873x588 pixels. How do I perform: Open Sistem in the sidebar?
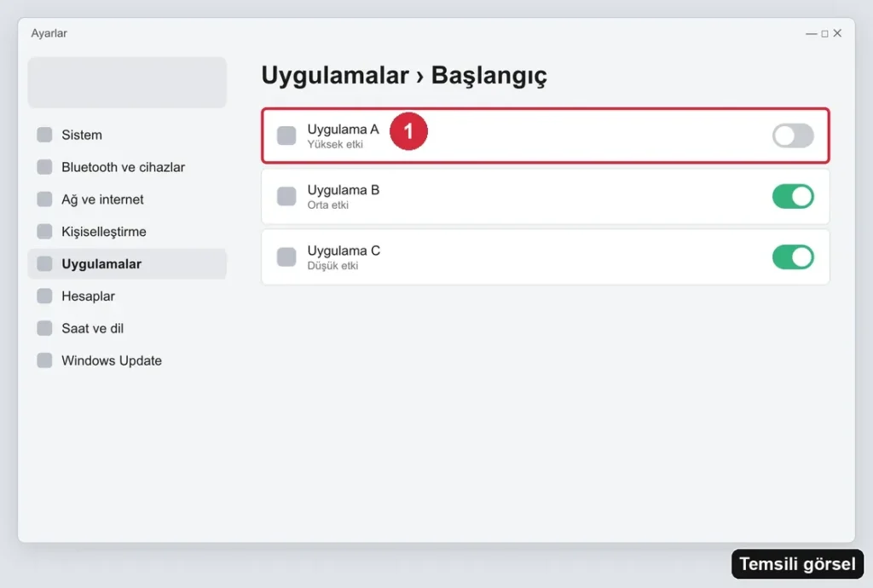coord(127,135)
